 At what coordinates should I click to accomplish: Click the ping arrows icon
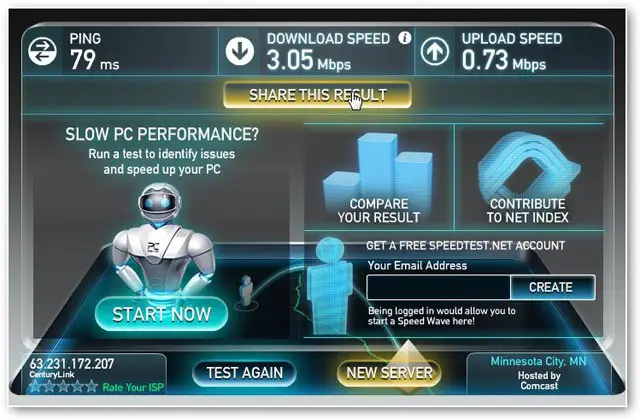point(42,51)
